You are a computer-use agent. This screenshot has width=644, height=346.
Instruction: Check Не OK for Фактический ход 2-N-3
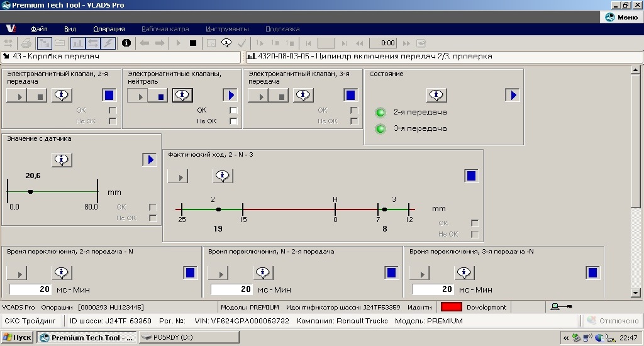tap(475, 234)
